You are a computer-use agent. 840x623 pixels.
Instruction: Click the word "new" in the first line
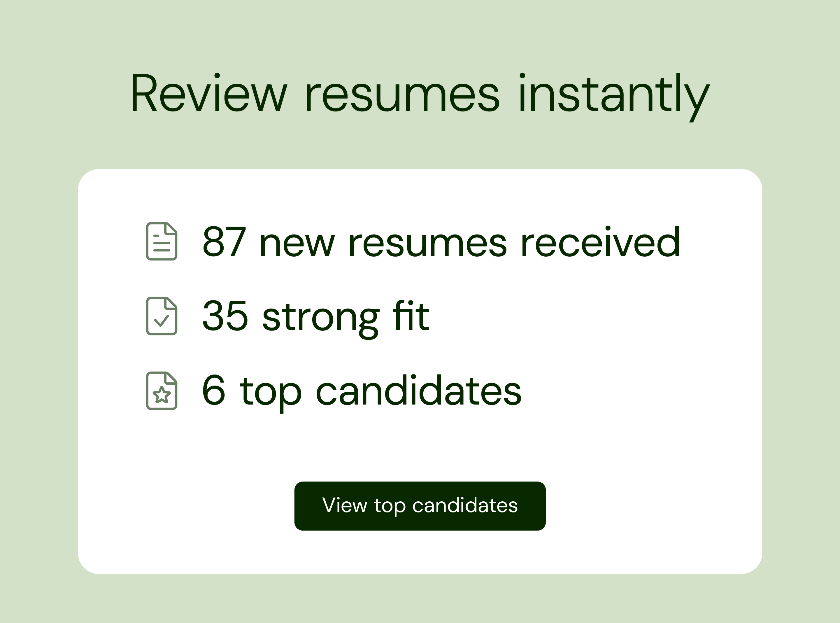pos(297,244)
